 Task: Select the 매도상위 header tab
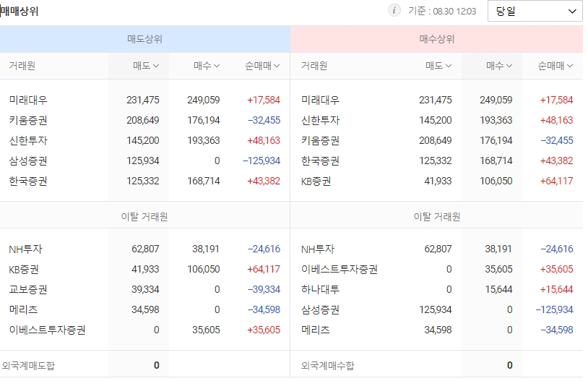[x=144, y=39]
